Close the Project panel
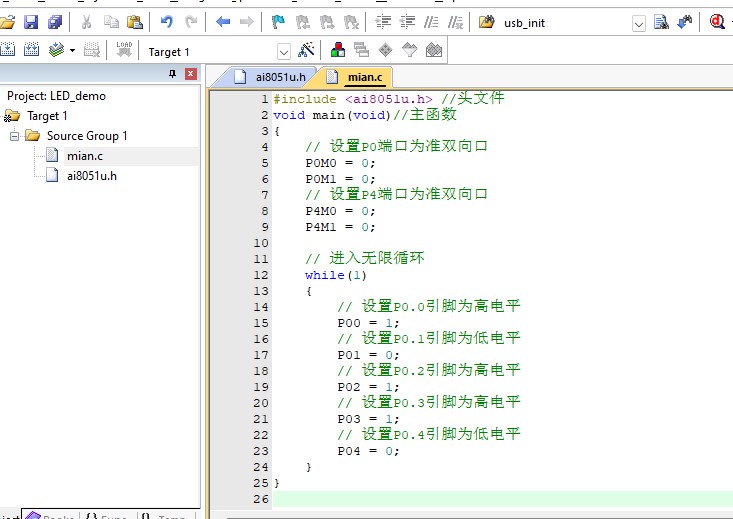This screenshot has height=519, width=733. point(190,74)
